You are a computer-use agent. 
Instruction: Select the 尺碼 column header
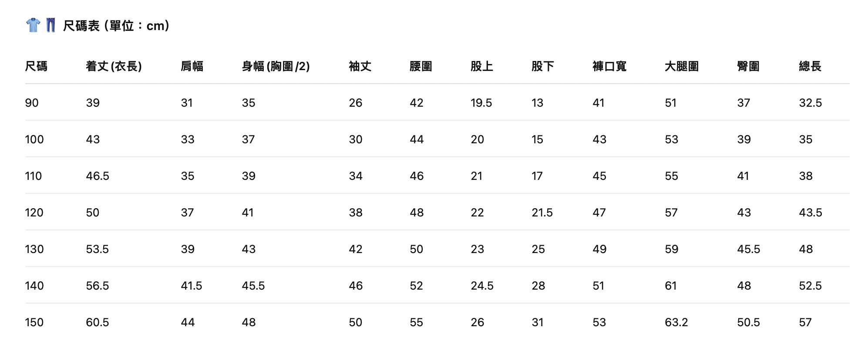[x=36, y=66]
